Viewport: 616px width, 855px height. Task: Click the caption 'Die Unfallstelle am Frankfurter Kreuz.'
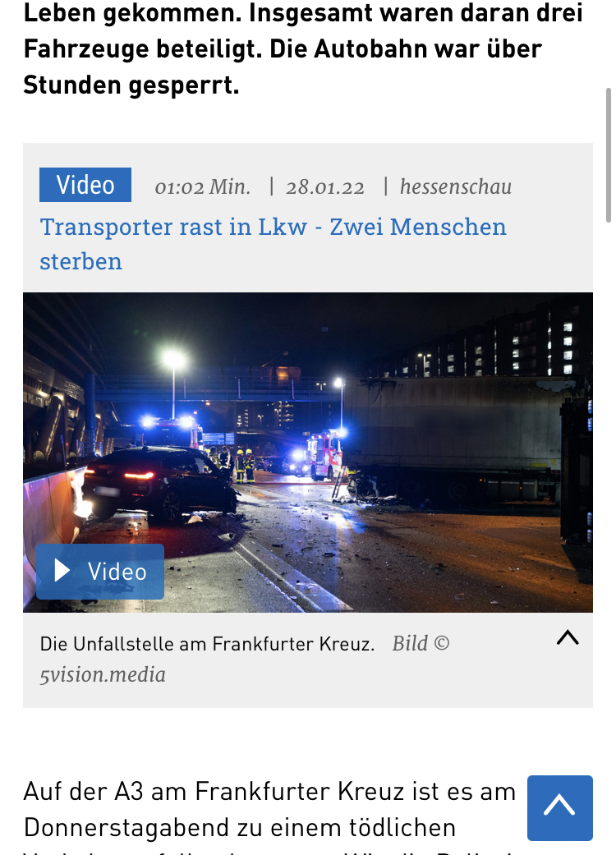[x=207, y=644]
